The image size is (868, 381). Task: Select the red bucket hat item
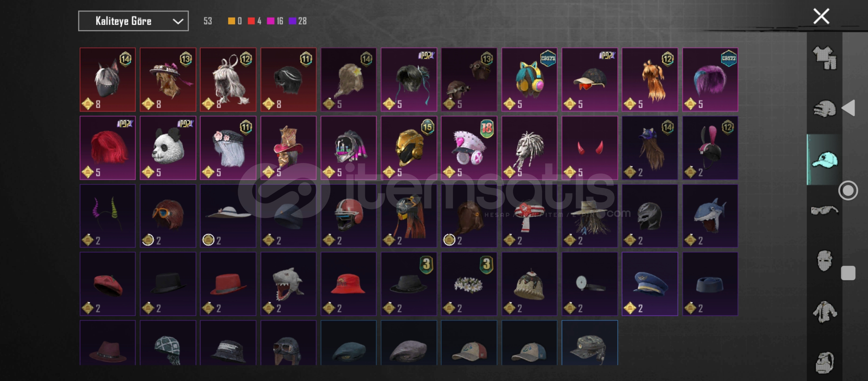tap(349, 284)
